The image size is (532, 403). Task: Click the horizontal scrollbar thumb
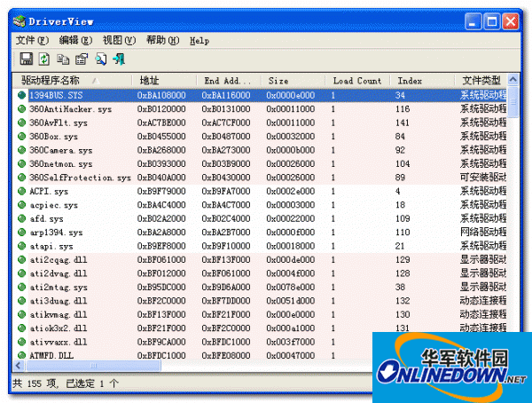tap(93, 366)
